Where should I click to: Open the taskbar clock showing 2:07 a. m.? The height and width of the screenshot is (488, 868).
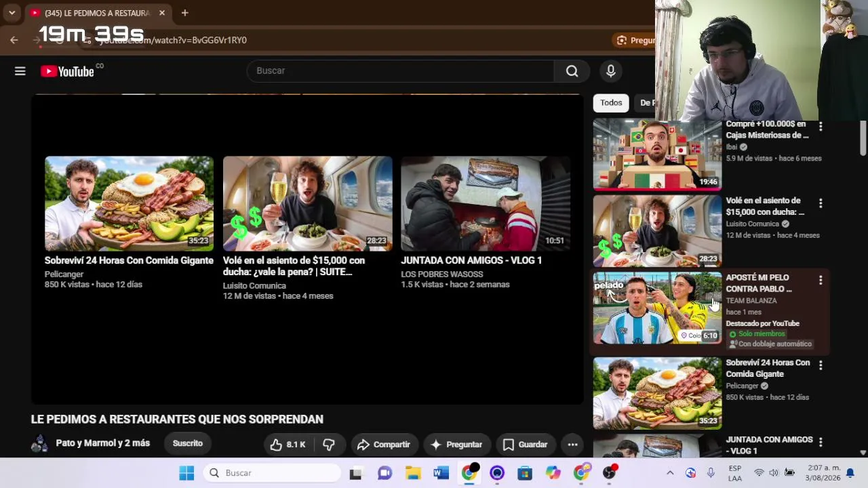click(822, 473)
